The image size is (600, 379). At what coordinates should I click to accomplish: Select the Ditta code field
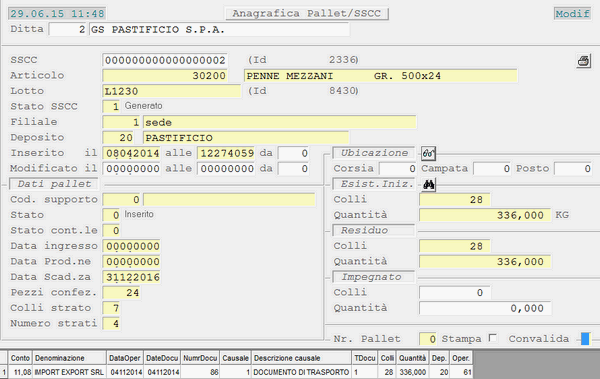point(68,29)
